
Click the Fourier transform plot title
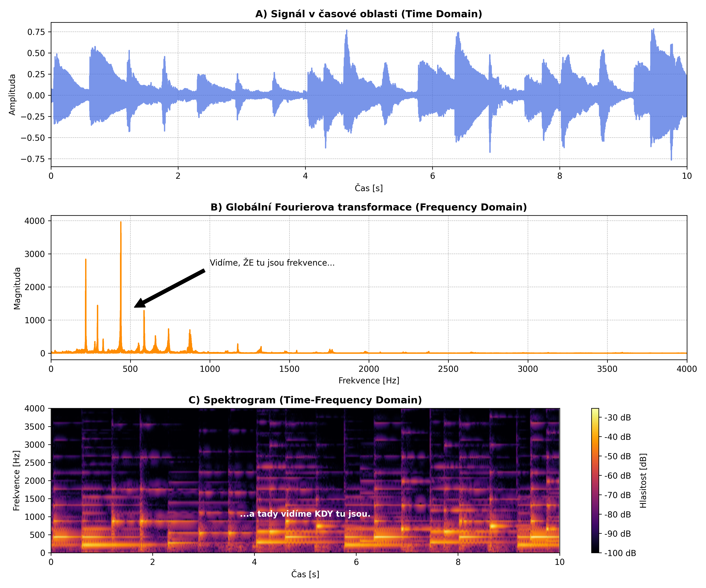tap(368, 207)
